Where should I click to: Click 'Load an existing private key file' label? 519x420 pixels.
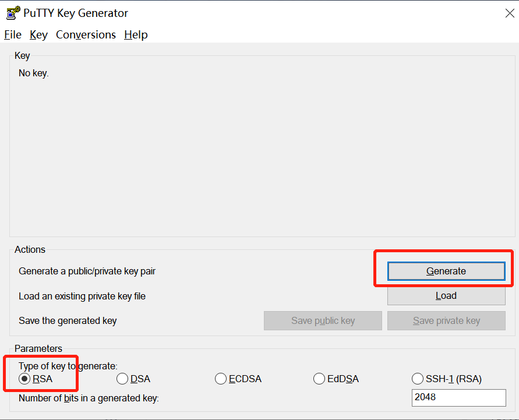[x=82, y=297]
